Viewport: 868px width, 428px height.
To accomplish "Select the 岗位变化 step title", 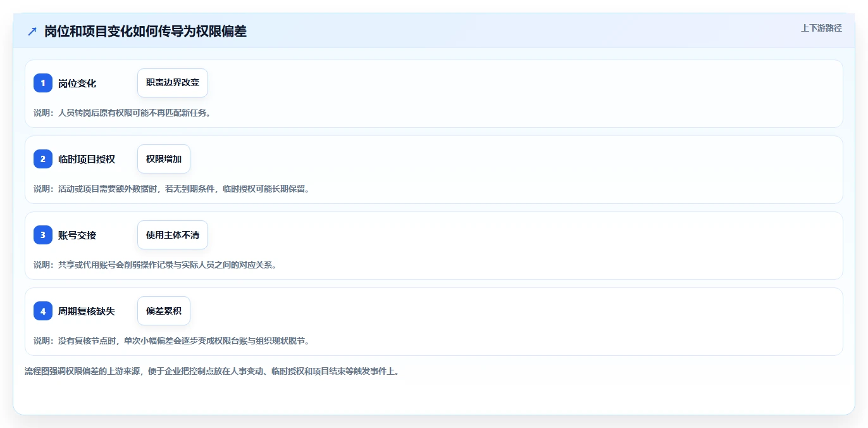I will pyautogui.click(x=77, y=83).
